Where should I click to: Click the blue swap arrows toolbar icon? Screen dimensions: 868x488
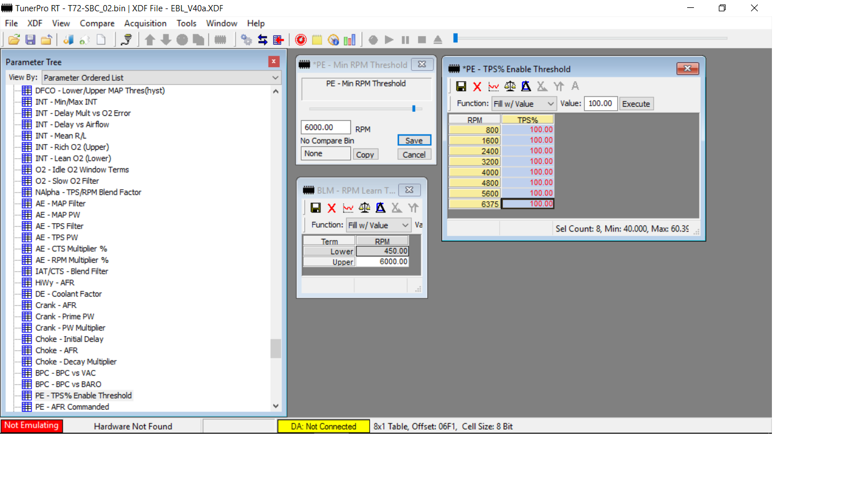coord(263,40)
